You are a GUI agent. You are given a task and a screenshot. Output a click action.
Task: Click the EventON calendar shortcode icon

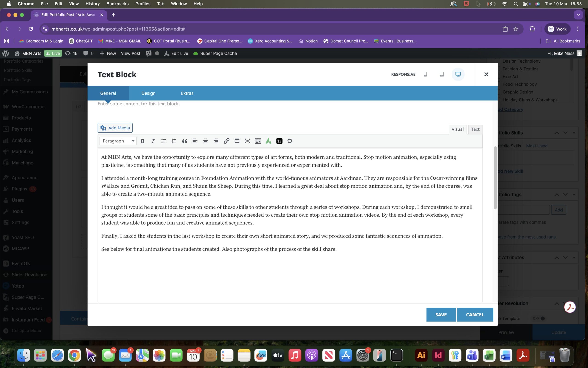tap(279, 141)
